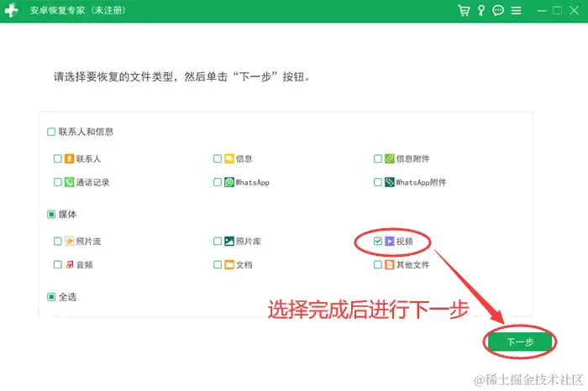Viewport: 588px width, 391px height.
Task: Click the 通话记录 label text
Action: click(92, 182)
